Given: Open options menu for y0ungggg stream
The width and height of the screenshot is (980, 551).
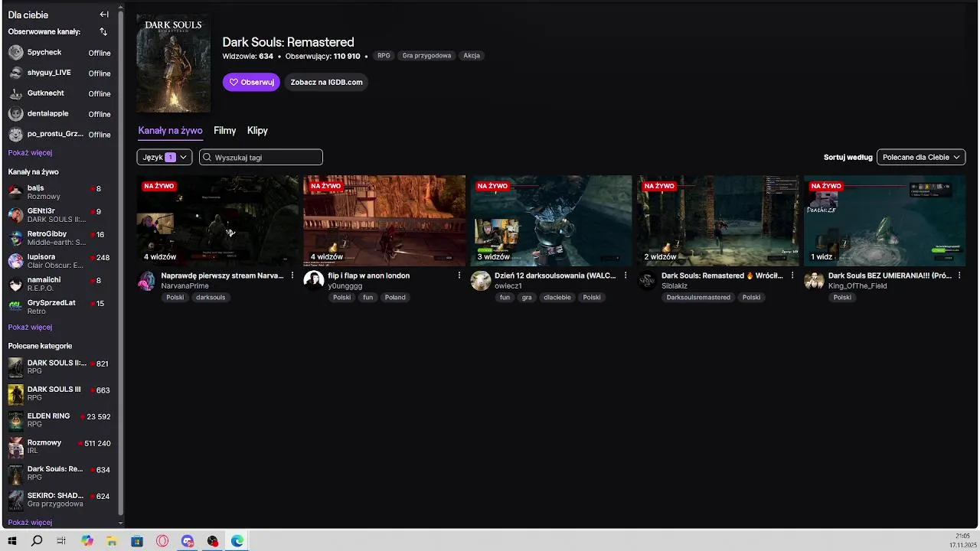Looking at the screenshot, I should point(459,275).
